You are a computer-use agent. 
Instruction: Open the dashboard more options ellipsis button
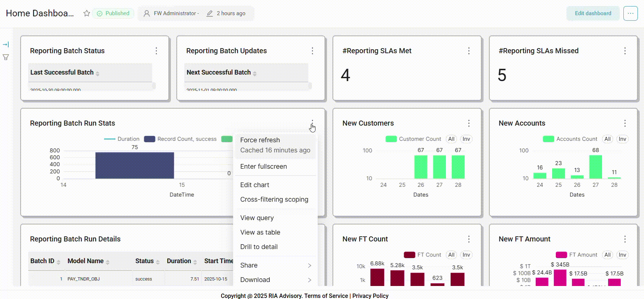point(630,13)
